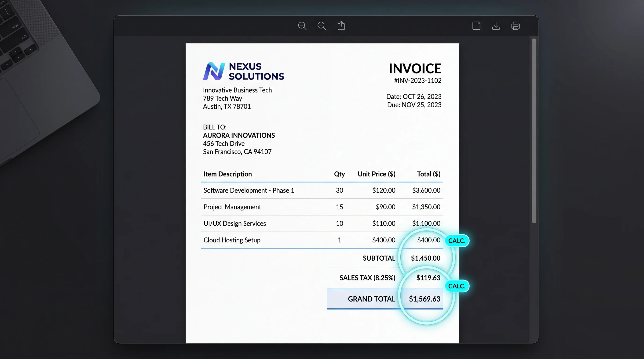644x359 pixels.
Task: Click the SUBTOTAL label
Action: (379, 258)
